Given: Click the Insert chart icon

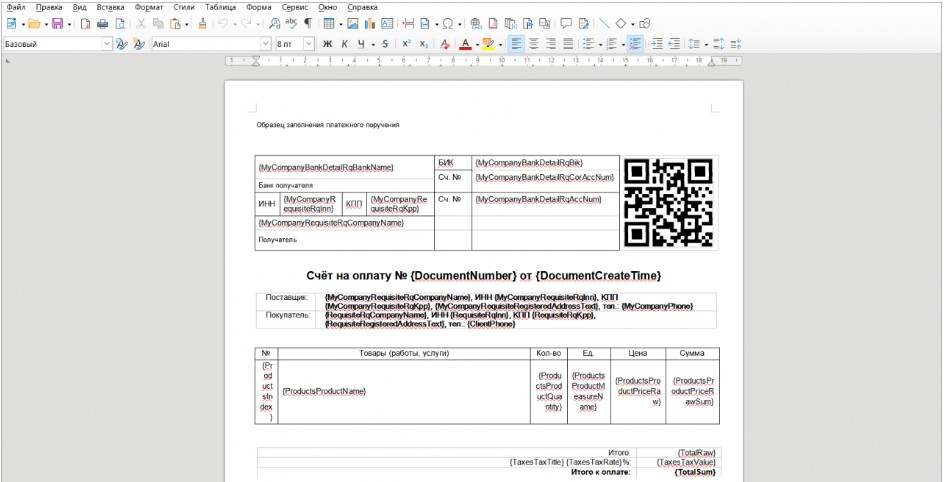Looking at the screenshot, I should 369,23.
